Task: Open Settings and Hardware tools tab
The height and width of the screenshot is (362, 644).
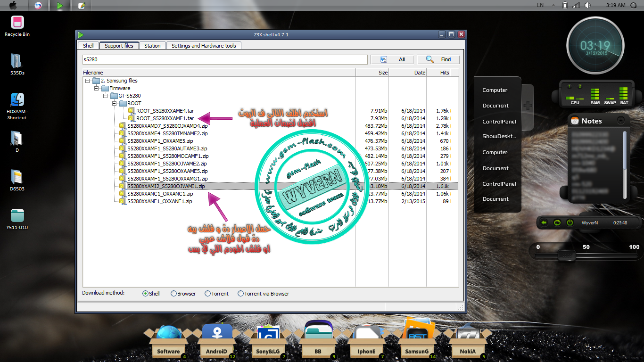Action: pos(204,46)
